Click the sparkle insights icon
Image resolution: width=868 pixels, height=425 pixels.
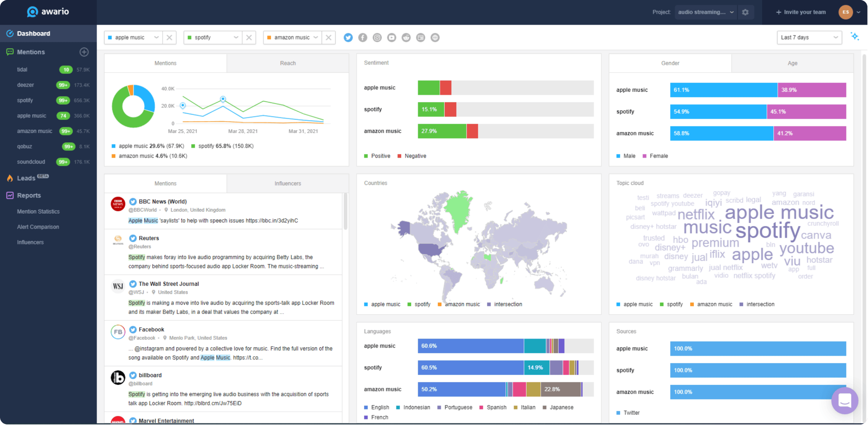pos(854,36)
